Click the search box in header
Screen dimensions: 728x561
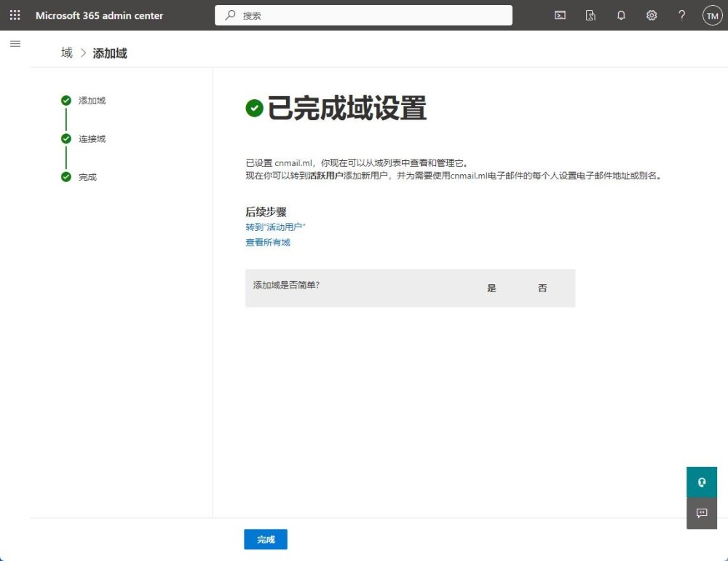click(364, 15)
